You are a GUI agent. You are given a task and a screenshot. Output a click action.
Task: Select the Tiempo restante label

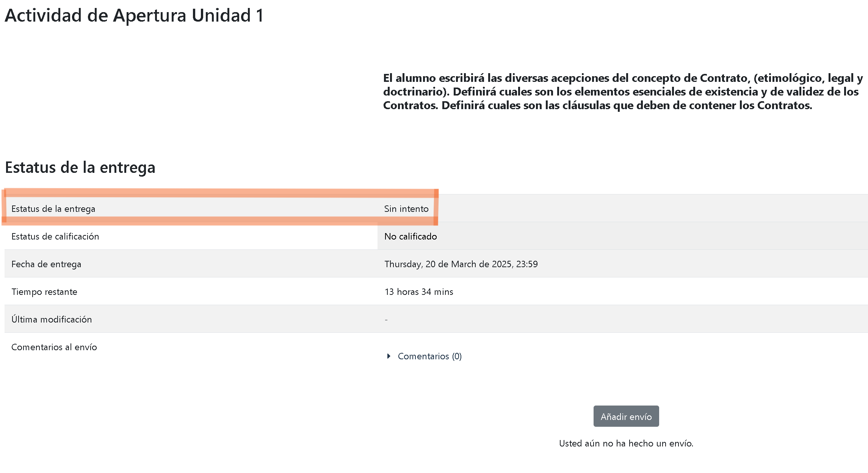[44, 292]
